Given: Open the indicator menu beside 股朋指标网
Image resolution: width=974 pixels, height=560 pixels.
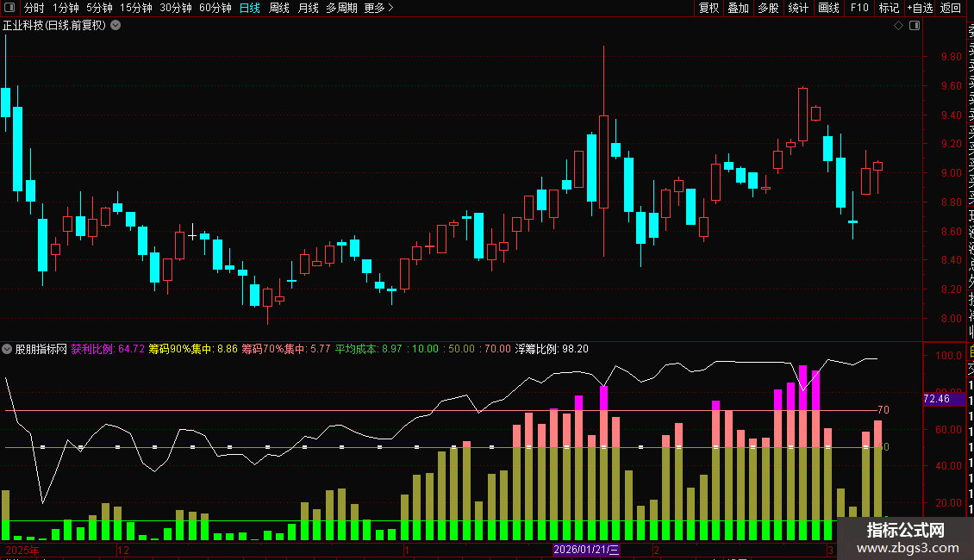Looking at the screenshot, I should coord(7,349).
